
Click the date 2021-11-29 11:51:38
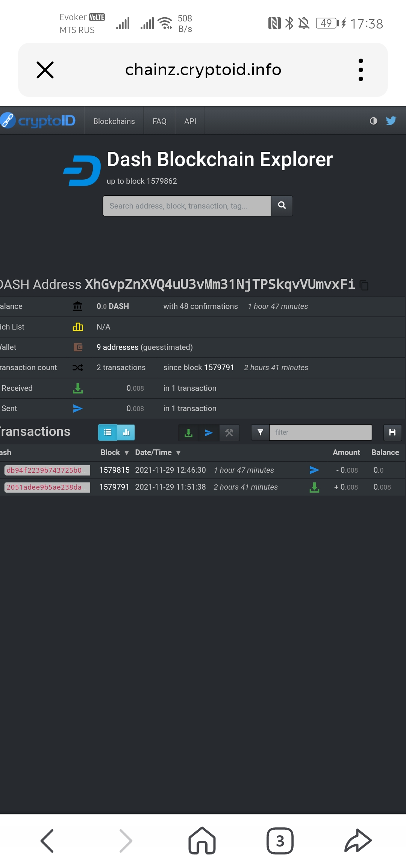coord(170,487)
